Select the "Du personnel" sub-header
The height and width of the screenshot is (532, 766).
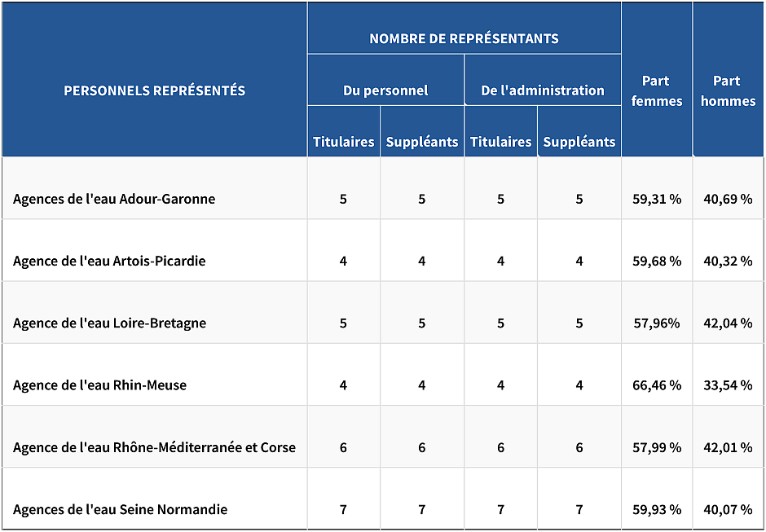tap(385, 90)
